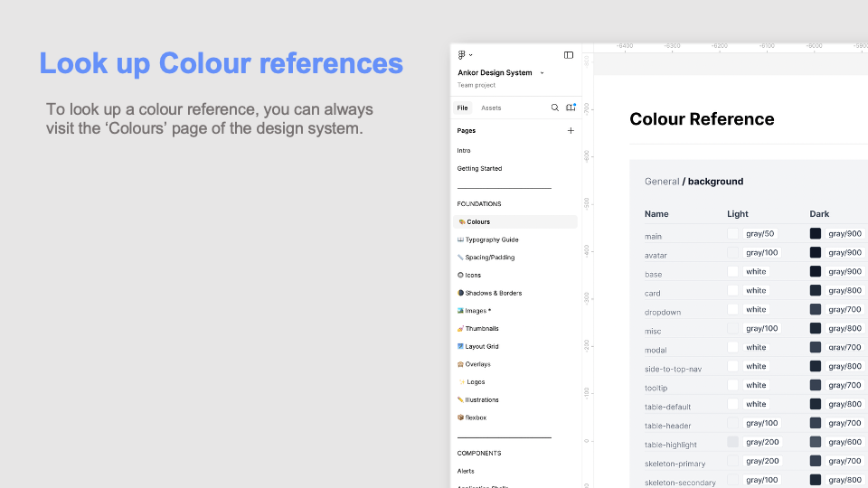Switch to the Assets tab
The width and height of the screenshot is (868, 488).
pyautogui.click(x=491, y=108)
